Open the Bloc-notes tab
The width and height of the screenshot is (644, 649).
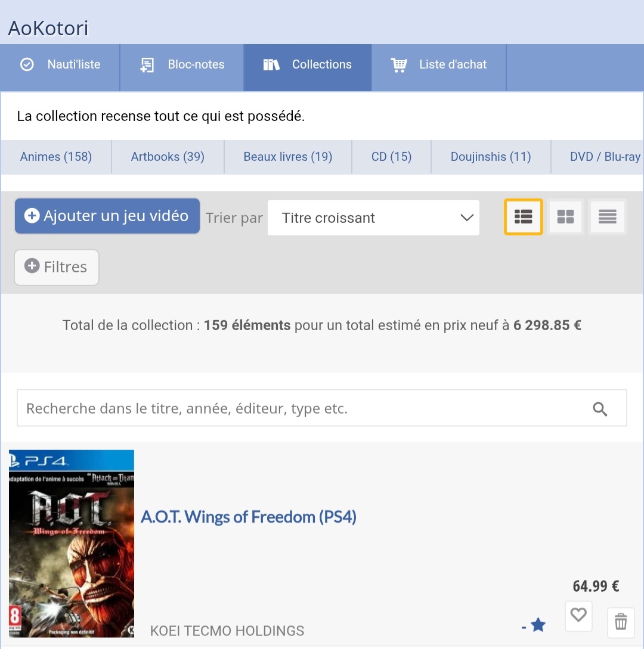pyautogui.click(x=182, y=67)
